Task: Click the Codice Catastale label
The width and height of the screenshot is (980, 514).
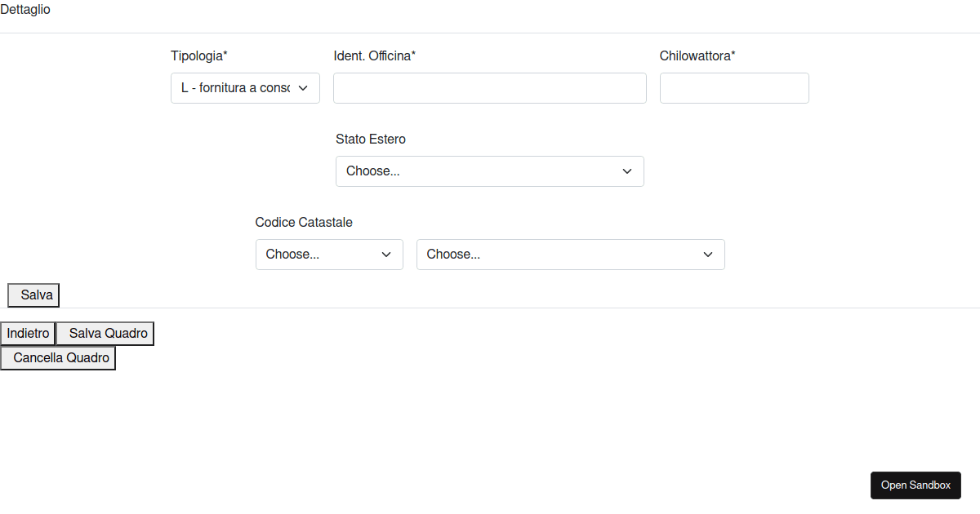Action: pyautogui.click(x=304, y=223)
